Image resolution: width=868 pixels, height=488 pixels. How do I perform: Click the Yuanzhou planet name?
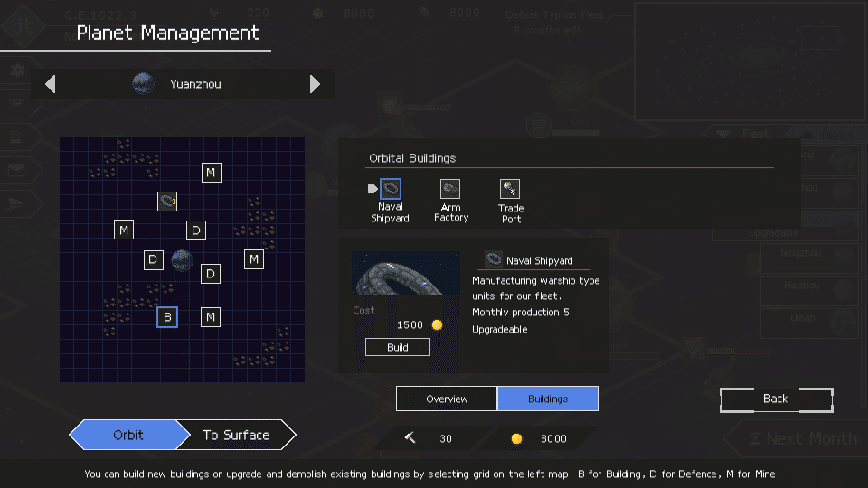195,84
